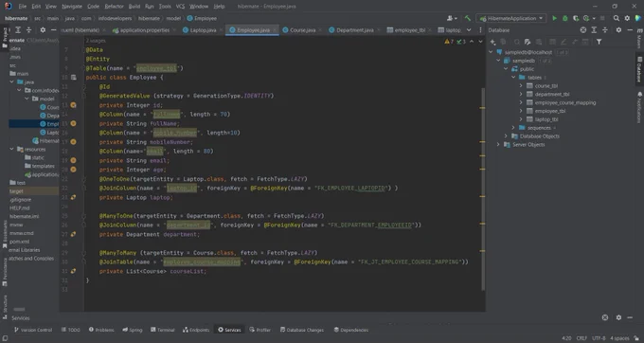Viewport: 644px width, 343px height.
Task: Open the Dependencies tool window
Action: 350,330
